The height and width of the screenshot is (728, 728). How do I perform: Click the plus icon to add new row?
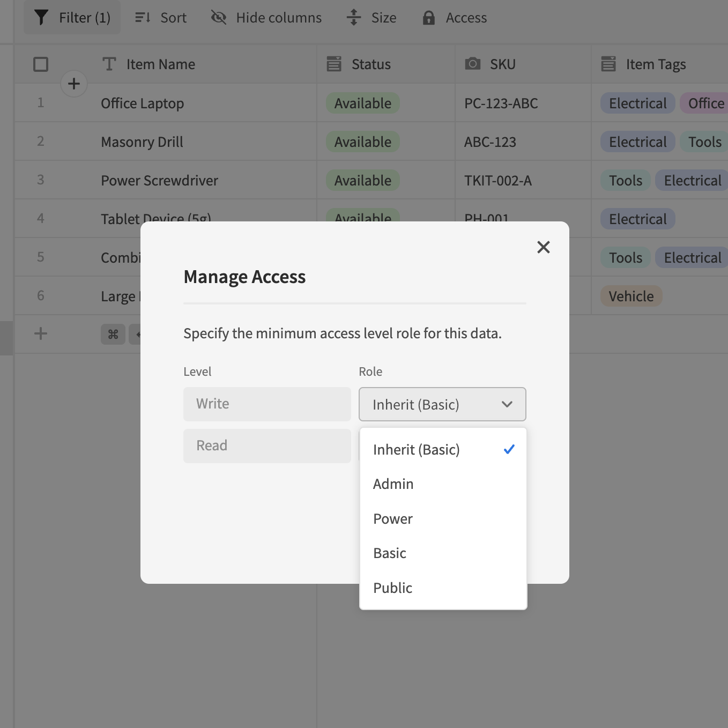point(41,333)
